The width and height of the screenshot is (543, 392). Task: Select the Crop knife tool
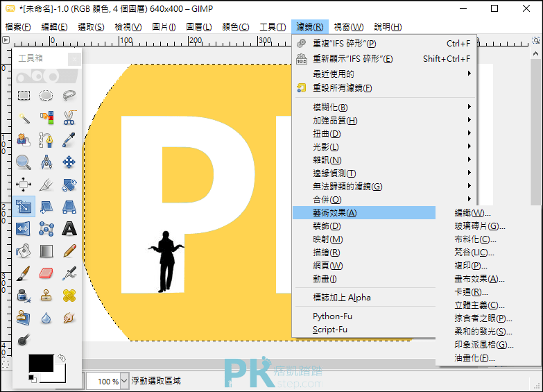[x=46, y=185]
